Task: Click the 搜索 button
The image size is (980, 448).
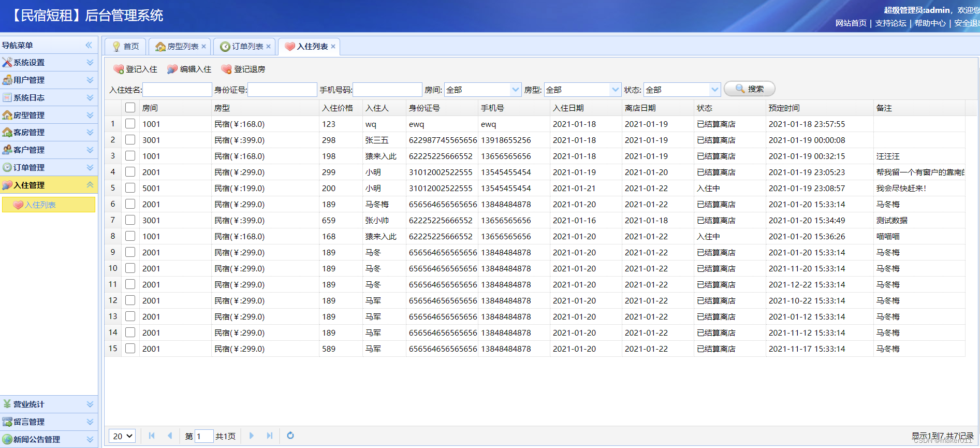Action: (x=749, y=89)
